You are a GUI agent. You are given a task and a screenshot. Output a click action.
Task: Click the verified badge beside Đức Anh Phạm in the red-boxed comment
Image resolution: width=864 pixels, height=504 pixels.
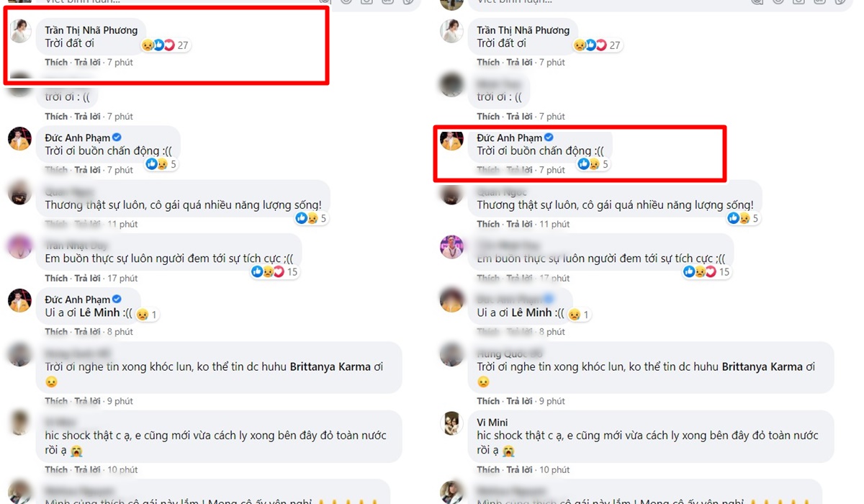(x=549, y=138)
